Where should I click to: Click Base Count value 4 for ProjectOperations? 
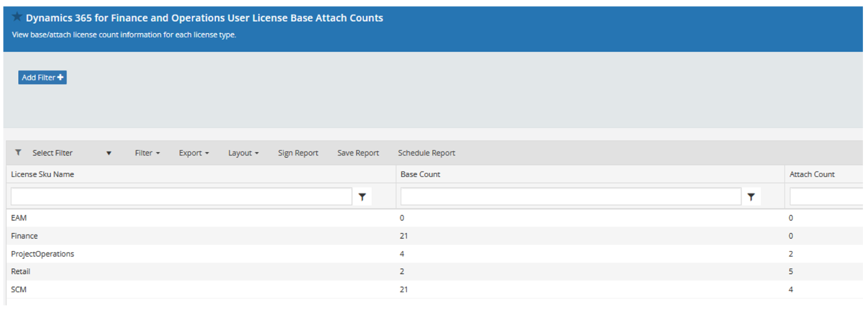(403, 254)
